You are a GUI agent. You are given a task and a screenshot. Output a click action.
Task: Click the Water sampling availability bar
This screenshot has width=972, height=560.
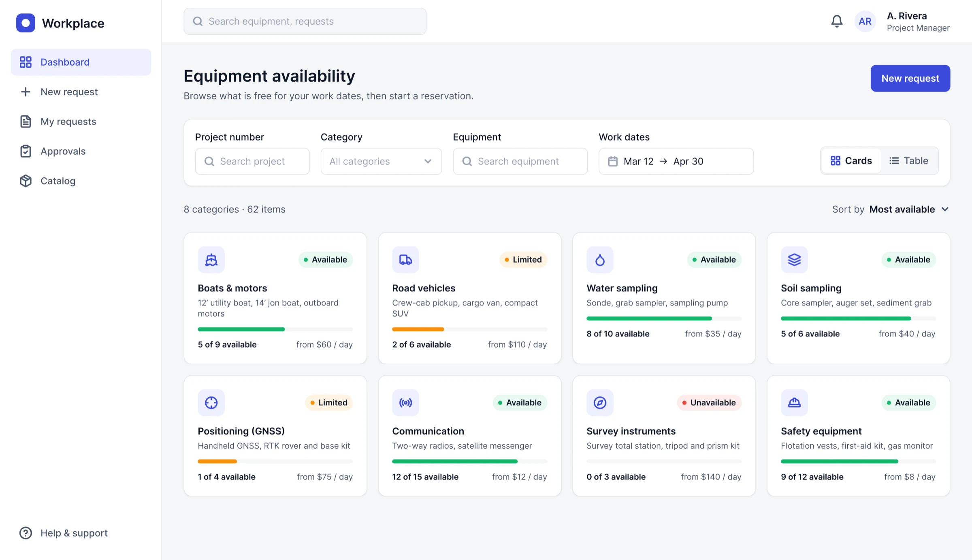point(664,318)
